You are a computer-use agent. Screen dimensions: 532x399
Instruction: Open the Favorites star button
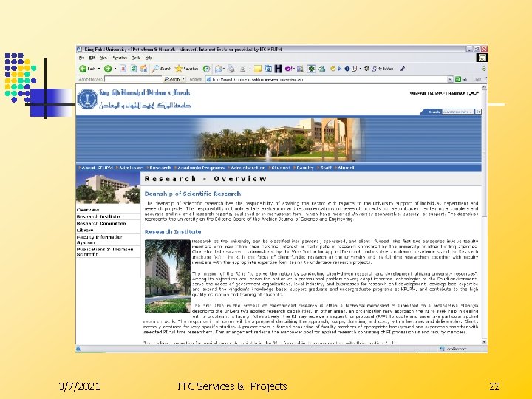pyautogui.click(x=186, y=69)
